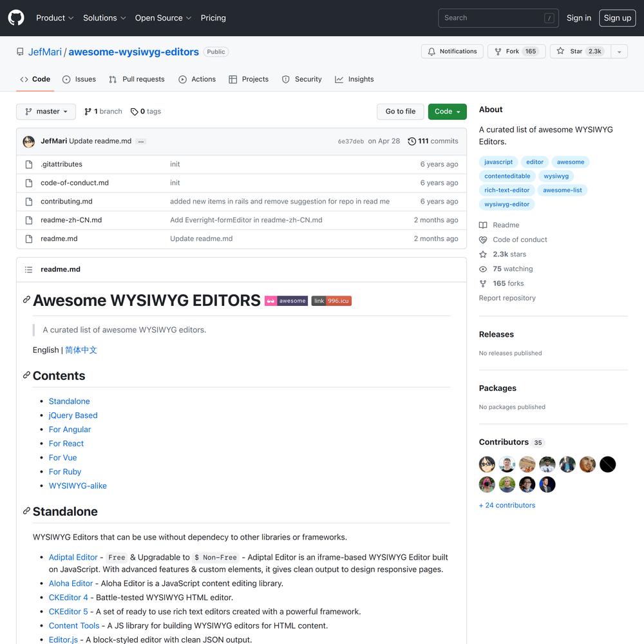
Task: Click the wysiwyg-editor topic tag
Action: tap(507, 204)
